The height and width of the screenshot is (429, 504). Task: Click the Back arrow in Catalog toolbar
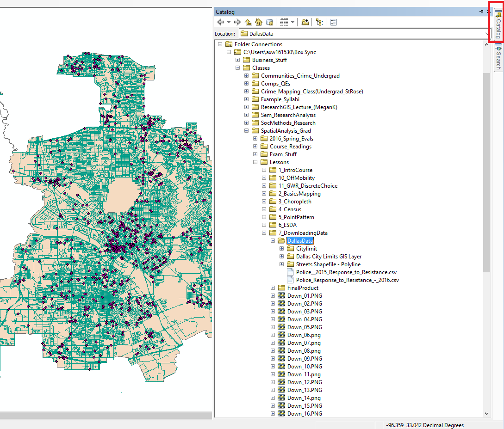[x=220, y=22]
